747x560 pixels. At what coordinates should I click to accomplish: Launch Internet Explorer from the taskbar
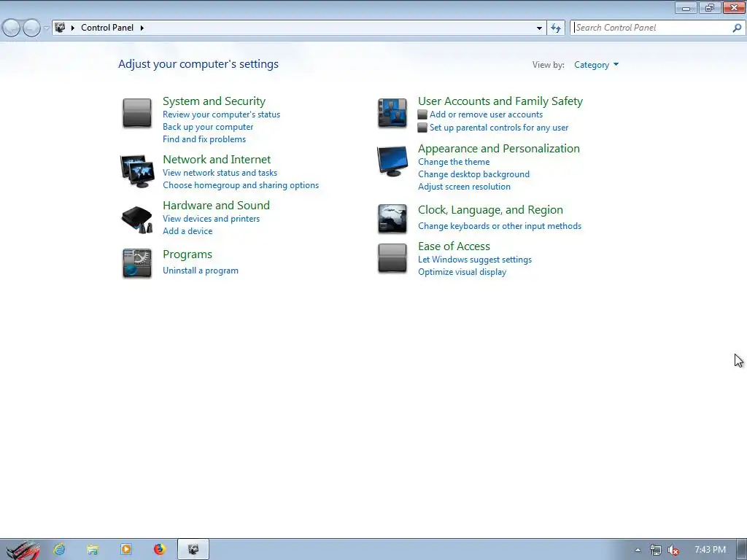60,550
